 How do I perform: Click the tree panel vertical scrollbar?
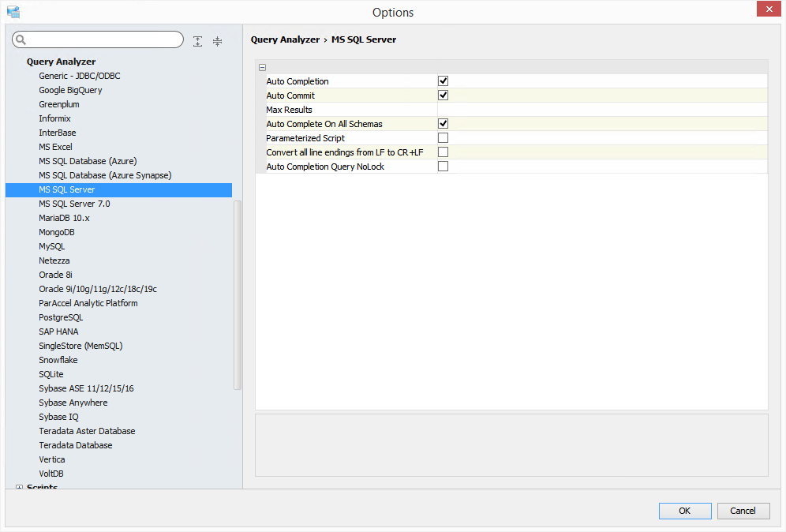(x=238, y=294)
